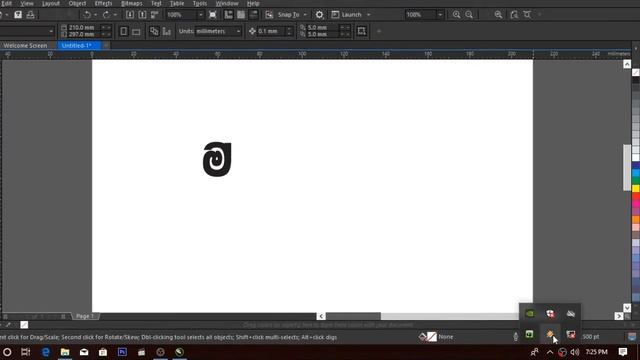Click the Zoom in magnifier icon
This screenshot has width=640, height=360.
coord(456,15)
